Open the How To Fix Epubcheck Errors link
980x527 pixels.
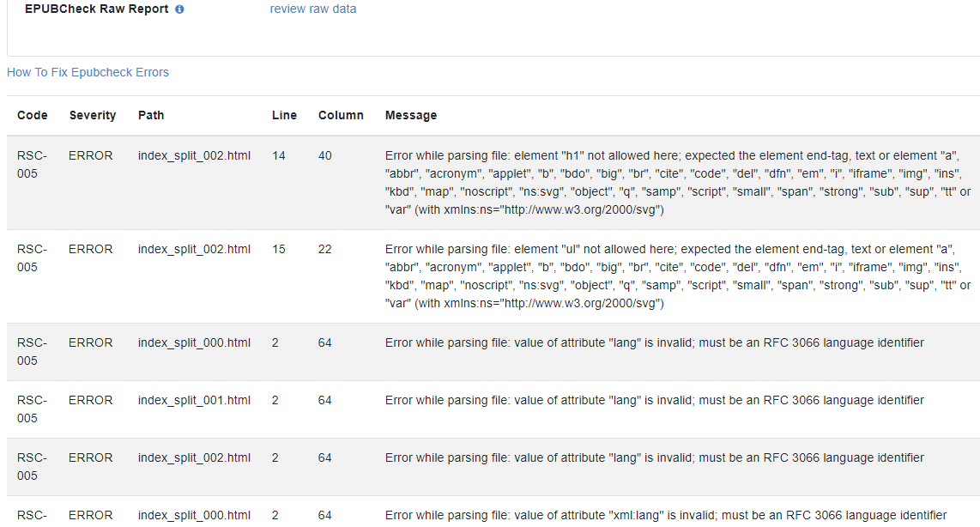(x=88, y=72)
